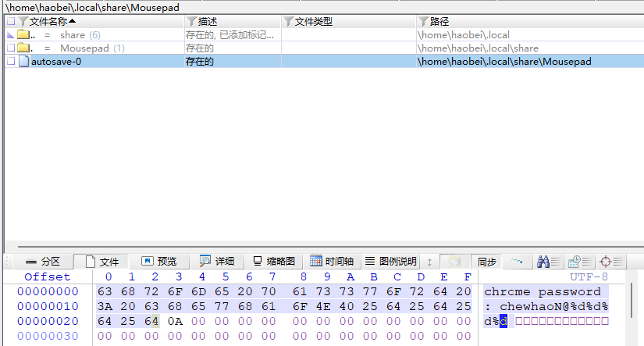Select the 'Mousepad (1)' folder row

[x=324, y=48]
